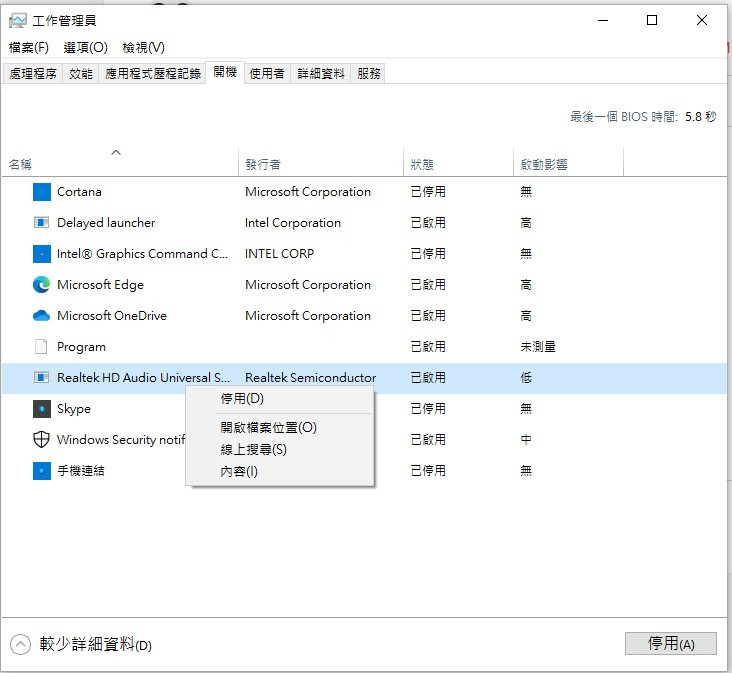This screenshot has width=732, height=673.
Task: Click the 停用(A) button
Action: (x=670, y=644)
